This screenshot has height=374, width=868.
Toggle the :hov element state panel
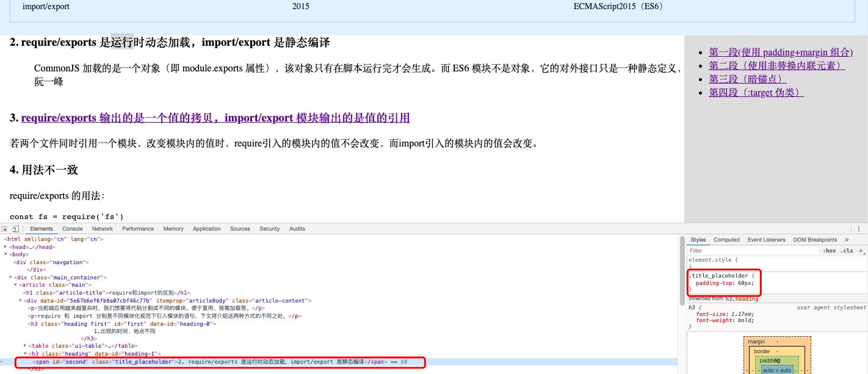tap(829, 251)
